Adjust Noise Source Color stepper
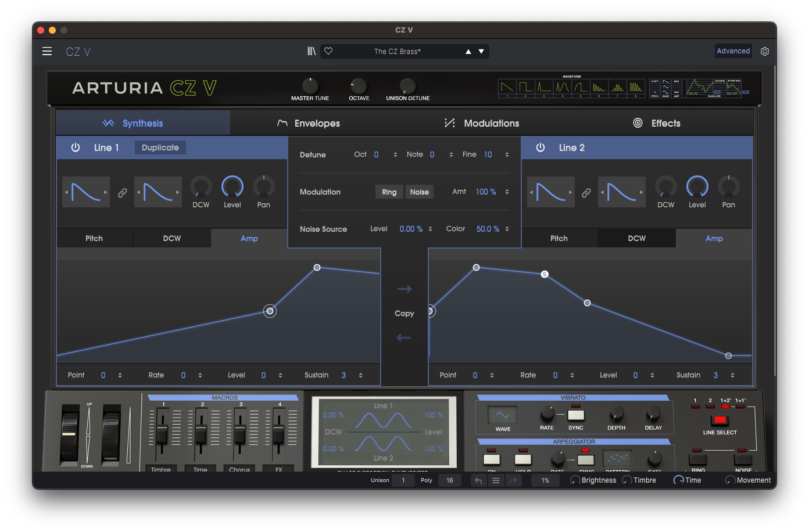Viewport: 809px width, 532px height. 507,229
